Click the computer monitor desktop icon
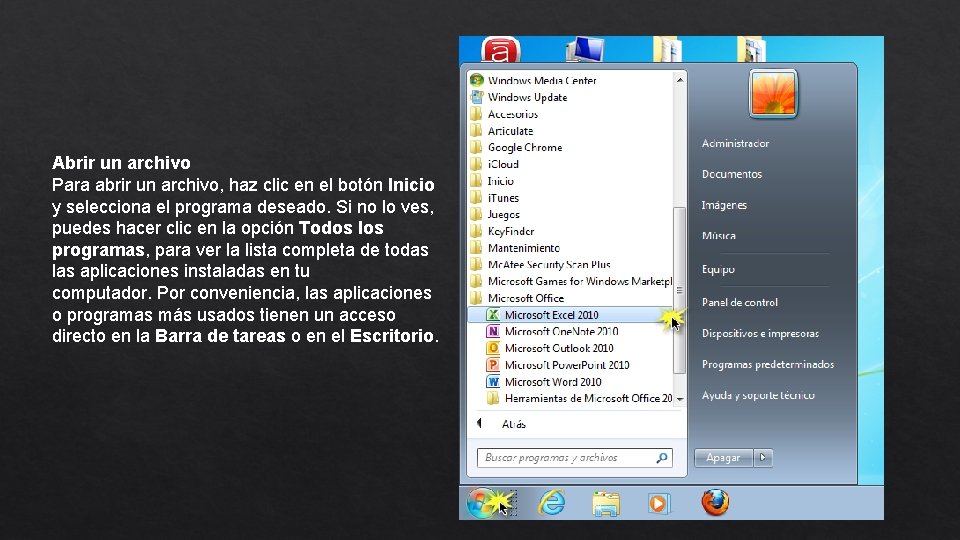Screen dimensions: 960x540 [x=585, y=50]
